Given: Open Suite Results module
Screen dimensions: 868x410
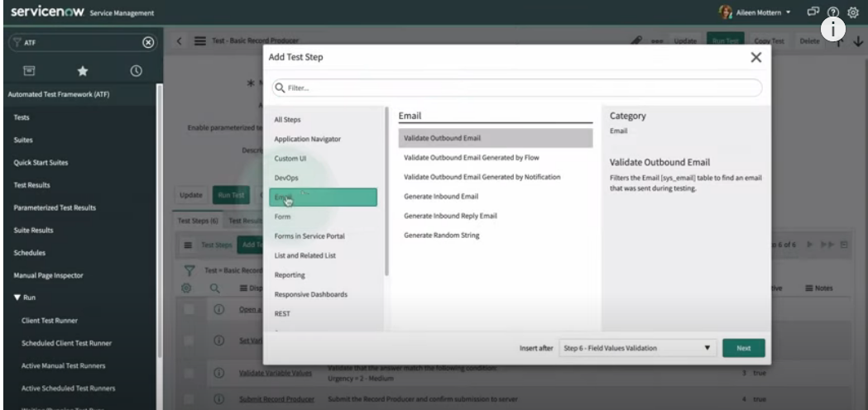Looking at the screenshot, I should coord(33,230).
